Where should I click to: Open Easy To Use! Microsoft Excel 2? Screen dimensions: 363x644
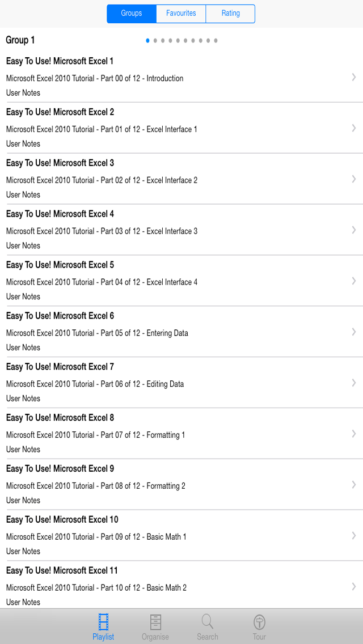(x=60, y=112)
